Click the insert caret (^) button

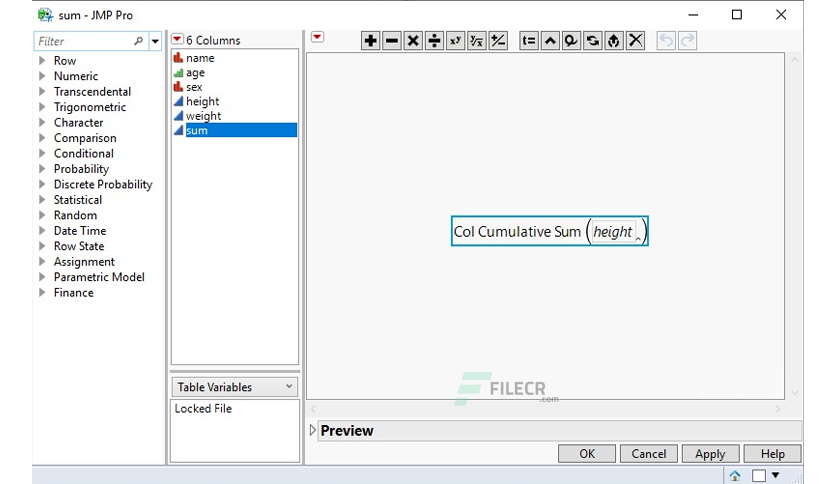[550, 41]
